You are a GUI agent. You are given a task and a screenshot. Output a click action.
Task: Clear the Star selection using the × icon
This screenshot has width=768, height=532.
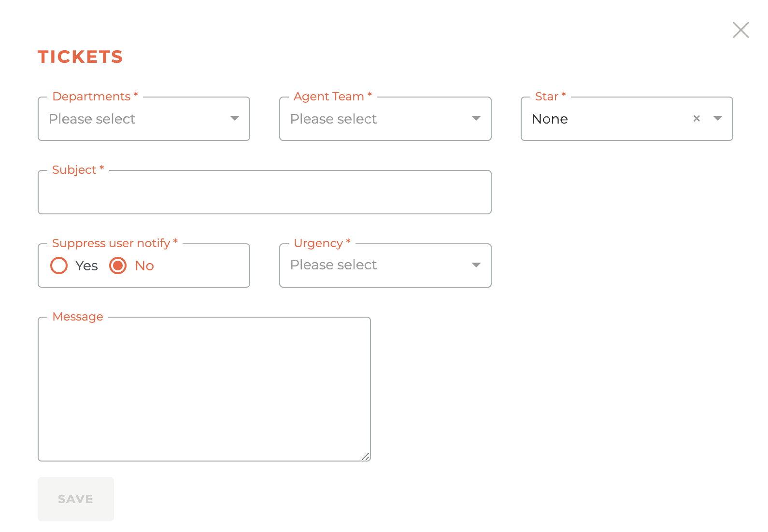(697, 118)
